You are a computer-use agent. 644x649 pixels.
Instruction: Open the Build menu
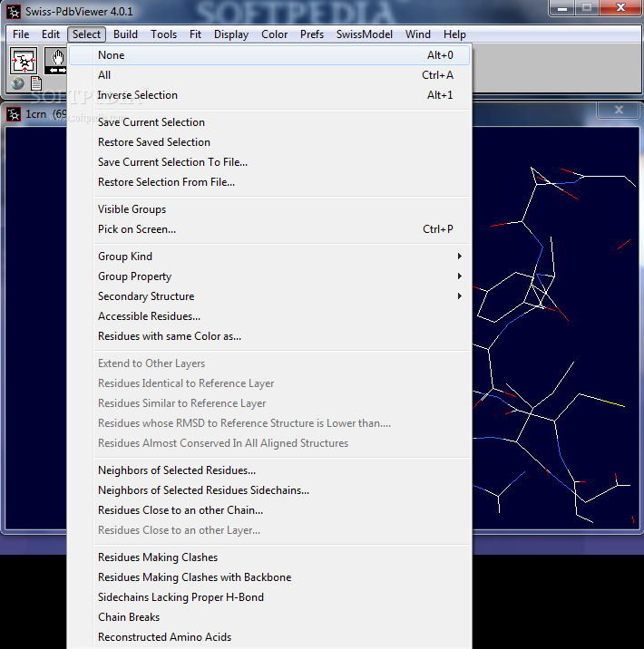125,34
